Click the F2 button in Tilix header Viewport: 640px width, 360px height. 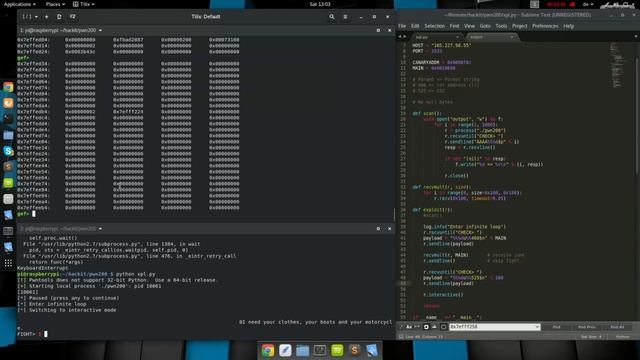point(72,17)
